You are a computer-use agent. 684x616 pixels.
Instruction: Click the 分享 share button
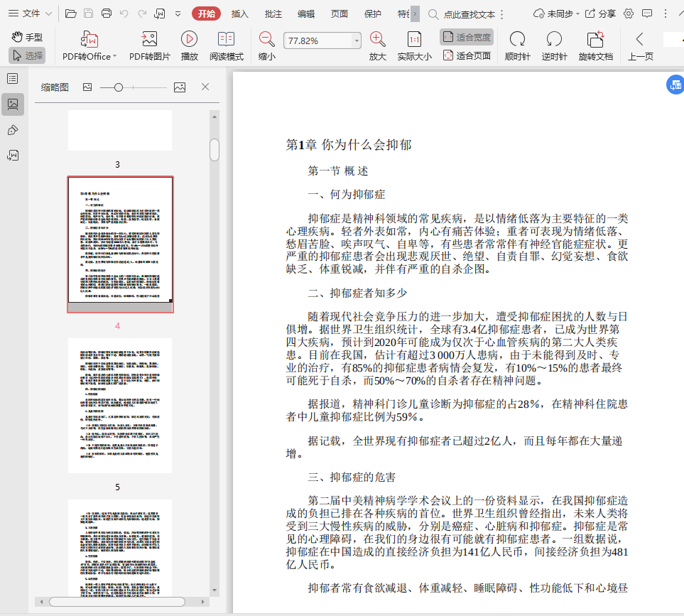(600, 13)
